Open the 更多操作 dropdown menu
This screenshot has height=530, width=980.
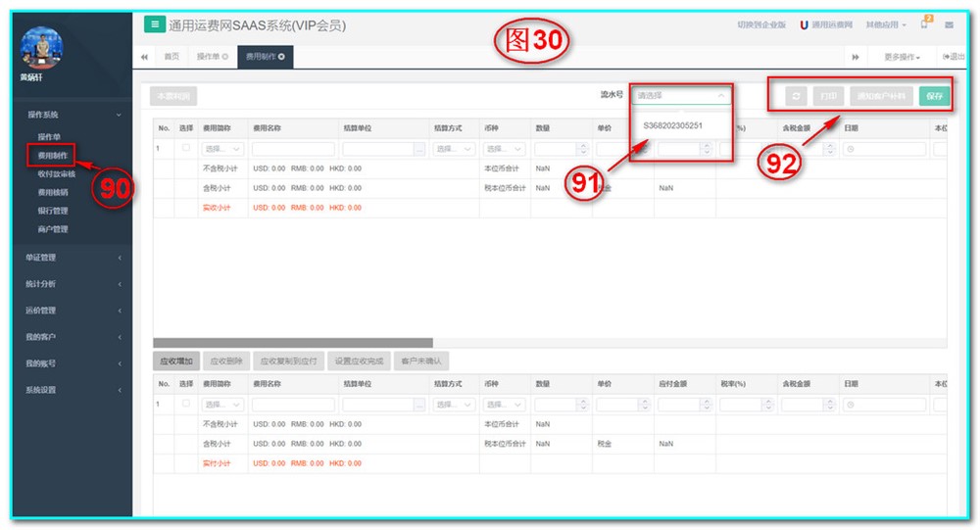(x=901, y=57)
